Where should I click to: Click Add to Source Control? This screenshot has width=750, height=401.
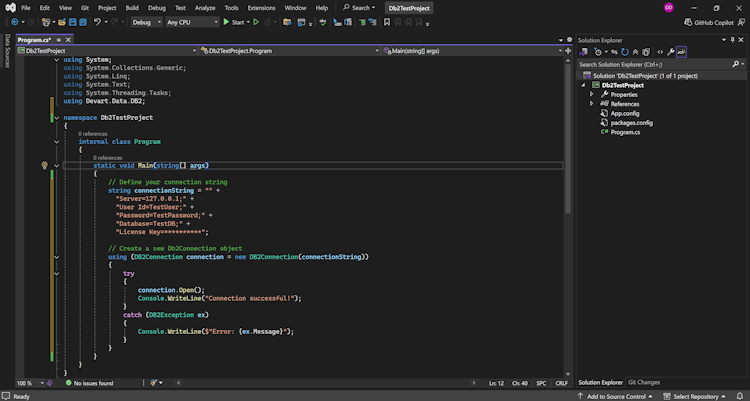pos(618,396)
